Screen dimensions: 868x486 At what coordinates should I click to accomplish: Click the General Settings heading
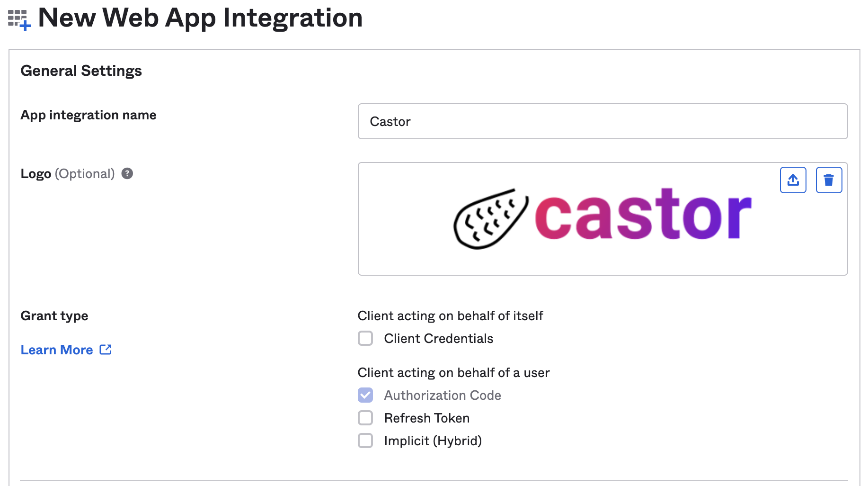click(x=81, y=71)
